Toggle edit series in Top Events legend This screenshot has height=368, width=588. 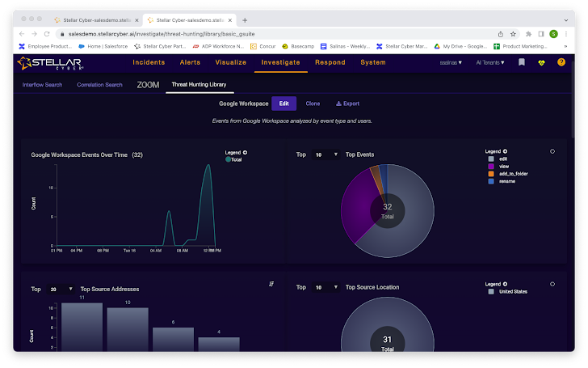(498, 159)
